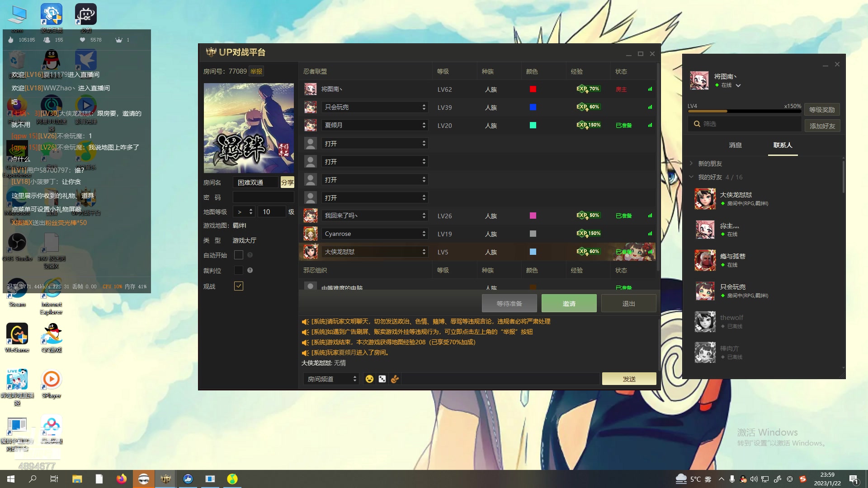
Task: Open 房间频道 channel dropdown
Action: tap(331, 379)
